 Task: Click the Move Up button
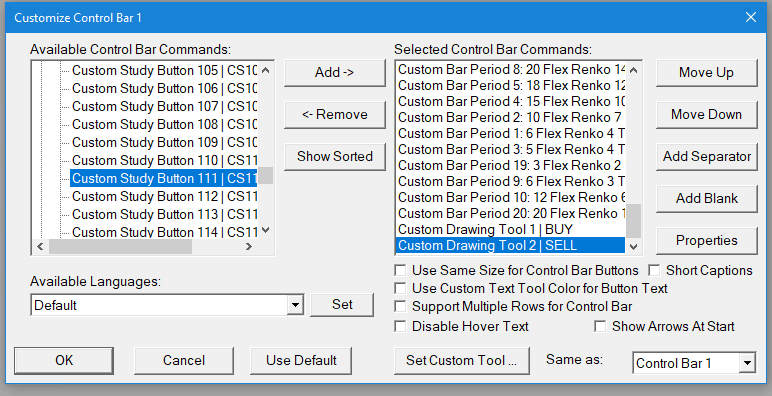coord(707,73)
